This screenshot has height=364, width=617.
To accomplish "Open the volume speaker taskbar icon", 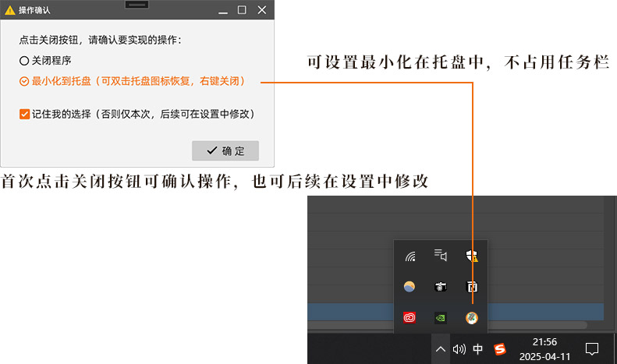I will coord(459,349).
